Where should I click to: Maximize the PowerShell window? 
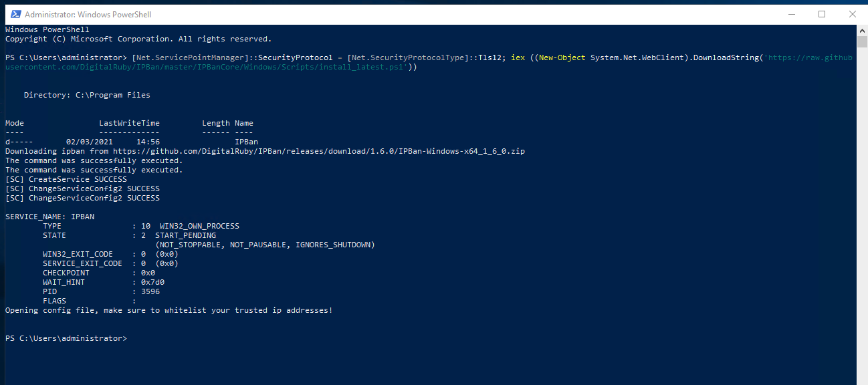pos(822,14)
